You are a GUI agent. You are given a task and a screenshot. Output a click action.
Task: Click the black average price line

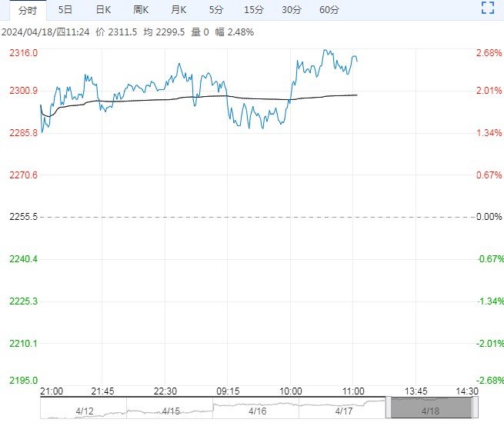(254, 98)
